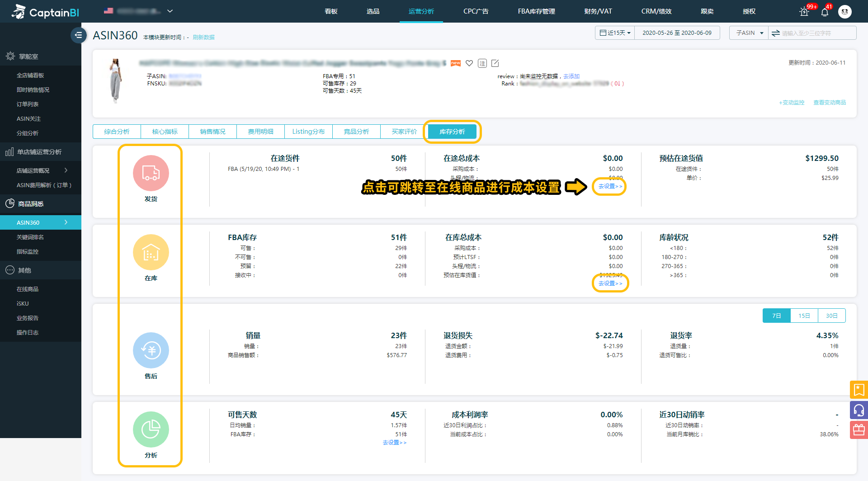Open the red gift floating button
The height and width of the screenshot is (481, 868).
point(859,430)
